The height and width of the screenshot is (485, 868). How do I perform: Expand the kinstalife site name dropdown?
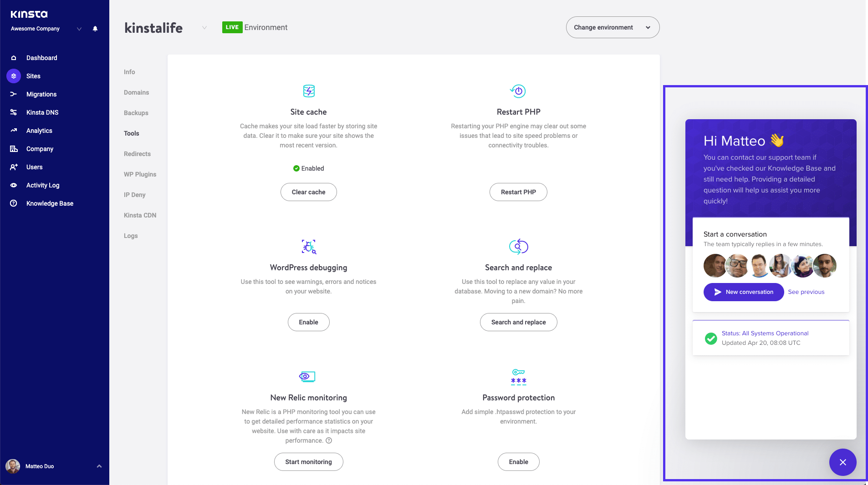click(x=204, y=27)
